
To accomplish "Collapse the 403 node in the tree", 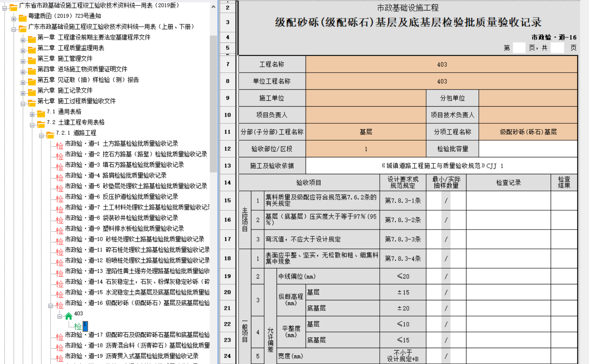I will click(60, 316).
